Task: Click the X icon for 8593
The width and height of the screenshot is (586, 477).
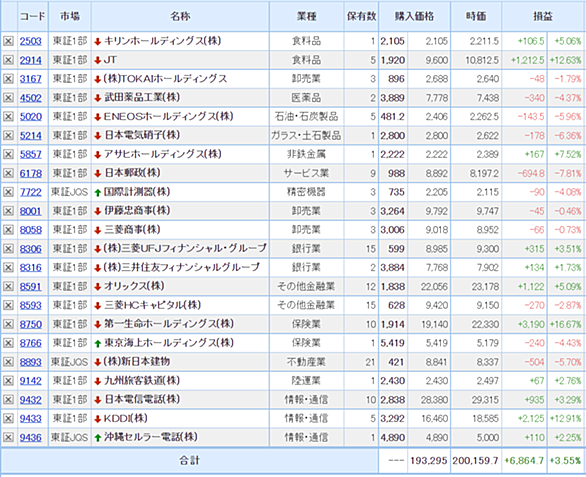Action: coord(8,305)
